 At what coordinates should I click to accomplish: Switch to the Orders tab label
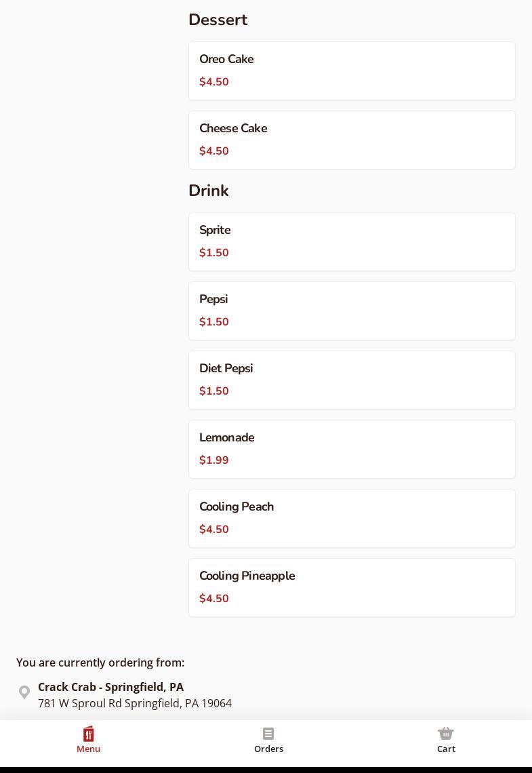(268, 749)
